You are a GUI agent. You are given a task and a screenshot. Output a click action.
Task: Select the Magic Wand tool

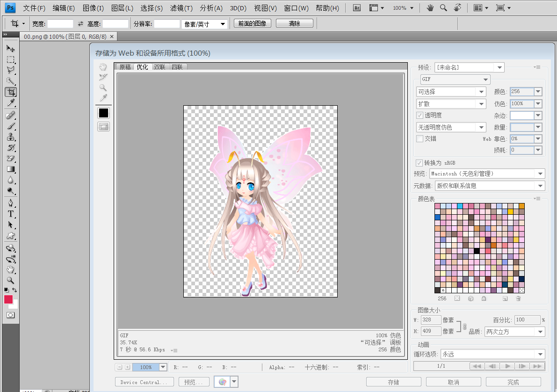pyautogui.click(x=11, y=81)
